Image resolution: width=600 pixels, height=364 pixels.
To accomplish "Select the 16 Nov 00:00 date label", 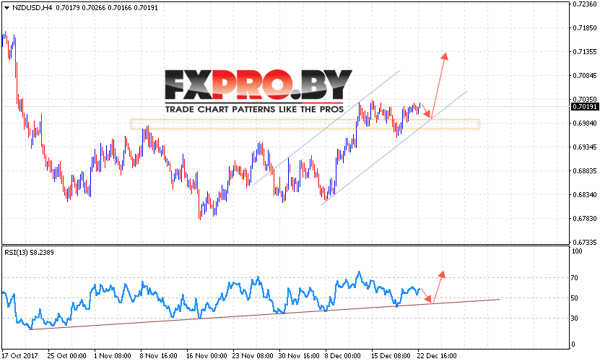I will tap(206, 356).
